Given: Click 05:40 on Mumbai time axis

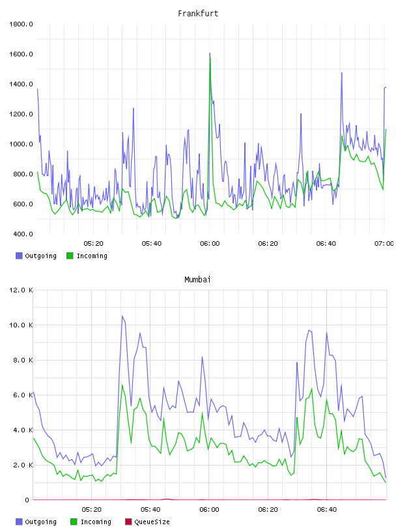Looking at the screenshot, I should point(150,510).
